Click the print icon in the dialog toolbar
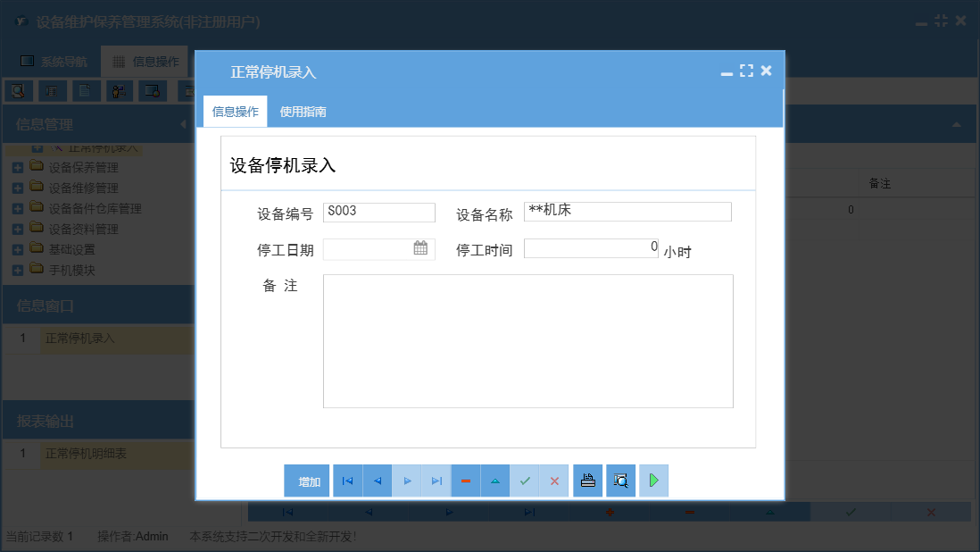 click(587, 481)
